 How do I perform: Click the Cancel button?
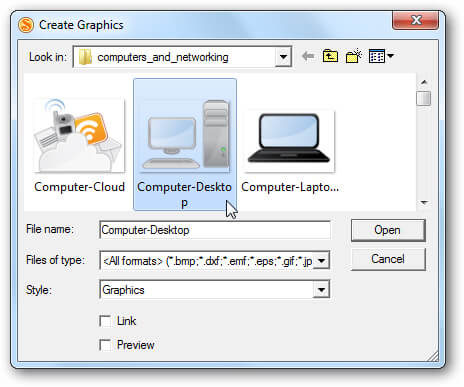click(x=388, y=259)
